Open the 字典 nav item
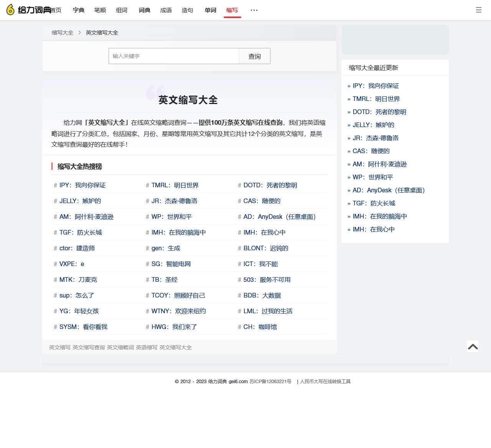This screenshot has height=448, width=491. [79, 10]
